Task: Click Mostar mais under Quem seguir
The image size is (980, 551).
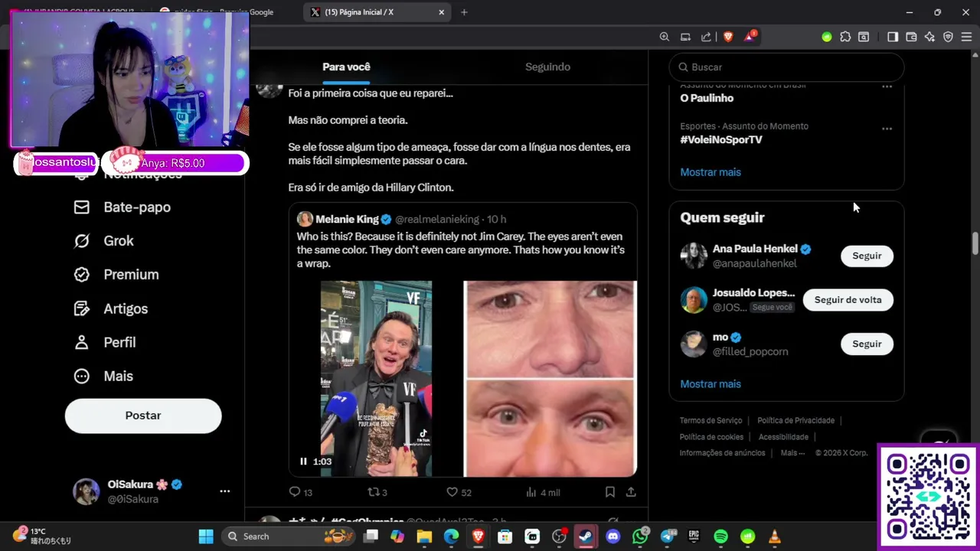Action: pos(710,384)
